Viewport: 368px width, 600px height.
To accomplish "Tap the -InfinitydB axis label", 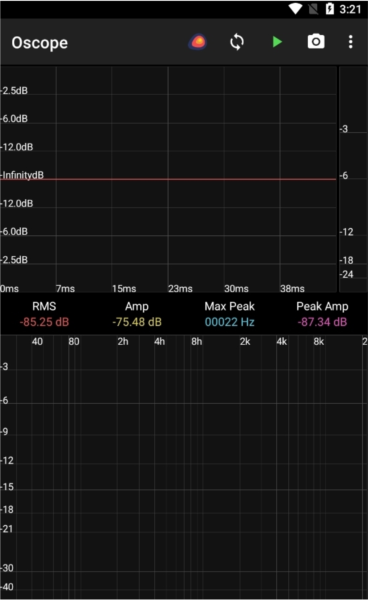I will point(22,175).
